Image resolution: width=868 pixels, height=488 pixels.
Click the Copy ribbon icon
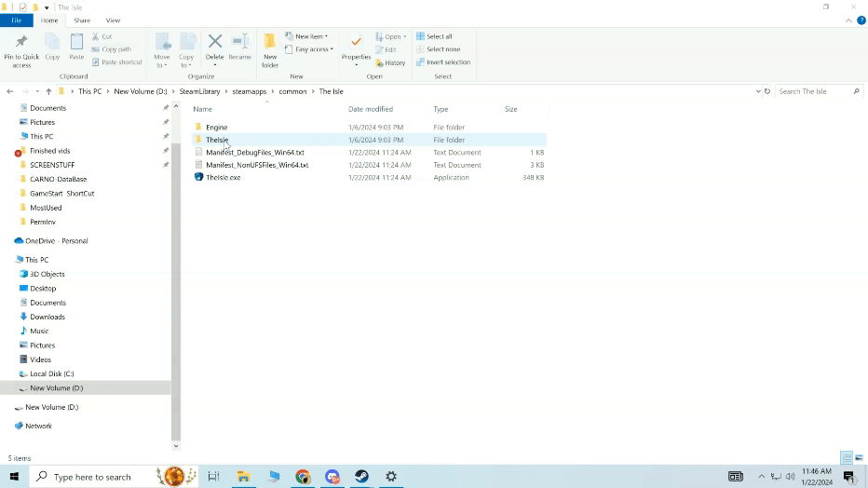point(52,42)
